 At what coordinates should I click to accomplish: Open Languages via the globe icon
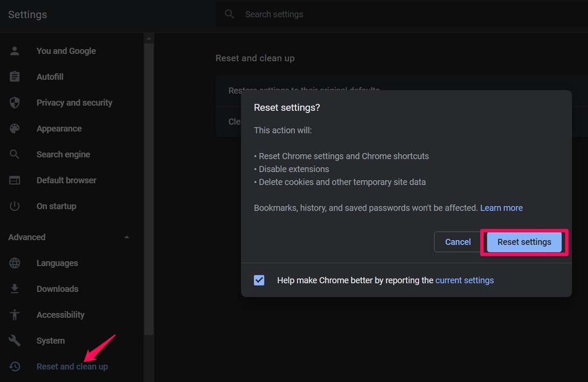click(14, 263)
